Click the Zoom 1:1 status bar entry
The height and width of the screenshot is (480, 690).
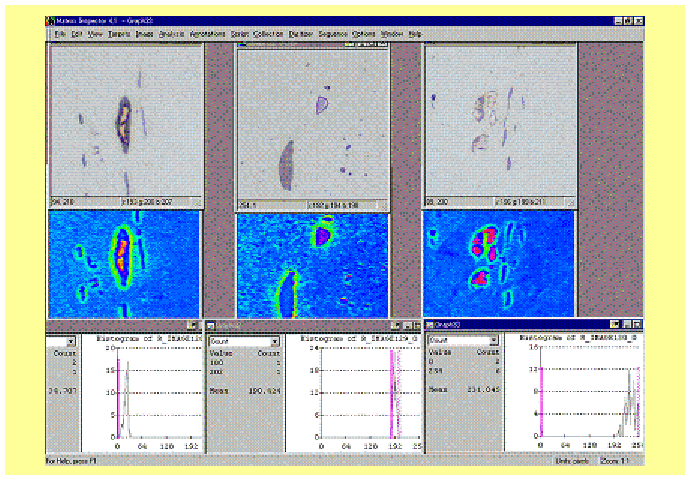point(614,461)
